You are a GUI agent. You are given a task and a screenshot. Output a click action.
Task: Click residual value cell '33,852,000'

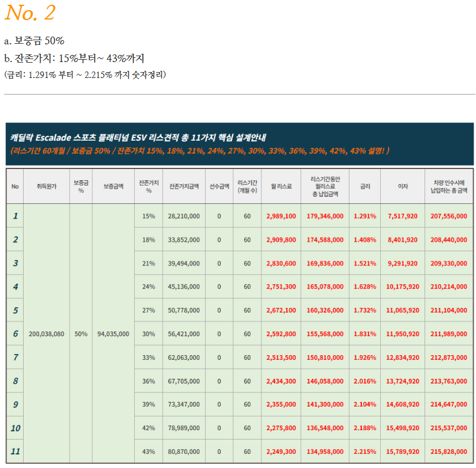pyautogui.click(x=184, y=240)
